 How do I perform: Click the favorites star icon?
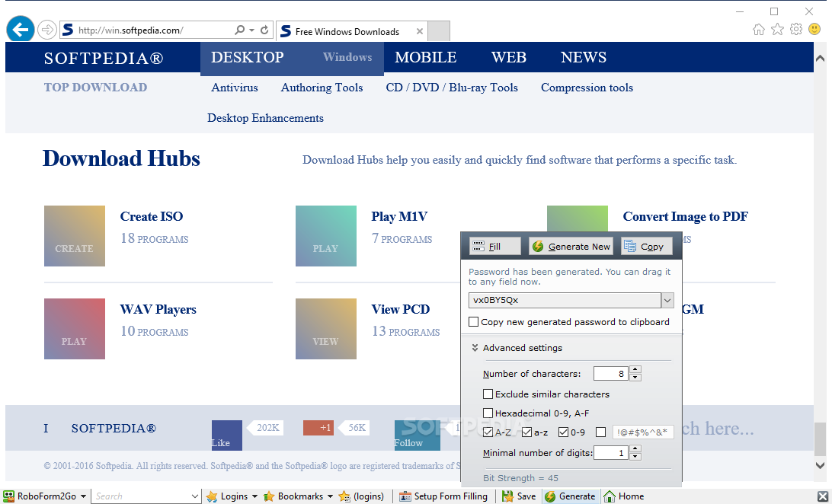(x=777, y=29)
